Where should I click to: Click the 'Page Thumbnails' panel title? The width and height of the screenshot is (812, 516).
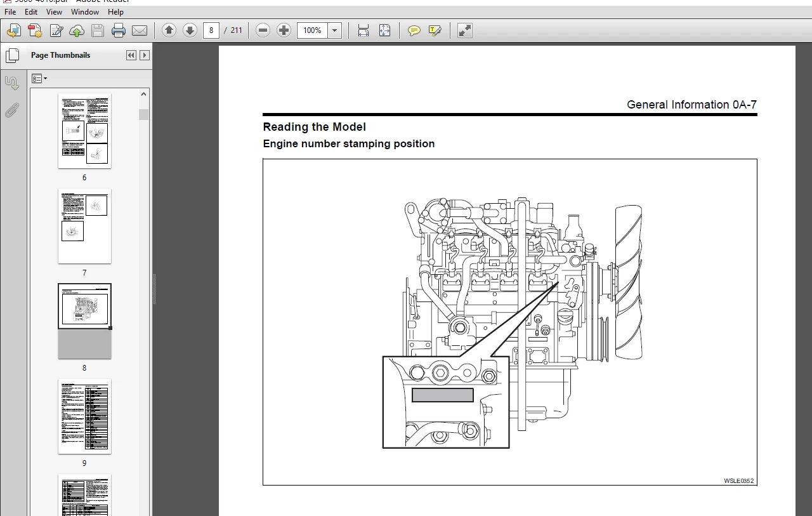click(x=60, y=55)
